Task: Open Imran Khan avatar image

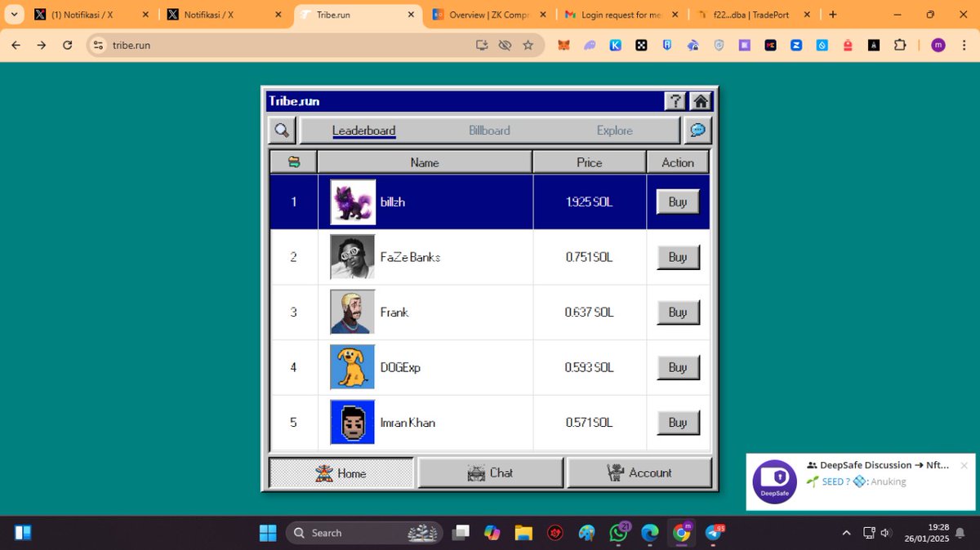Action: coord(353,422)
